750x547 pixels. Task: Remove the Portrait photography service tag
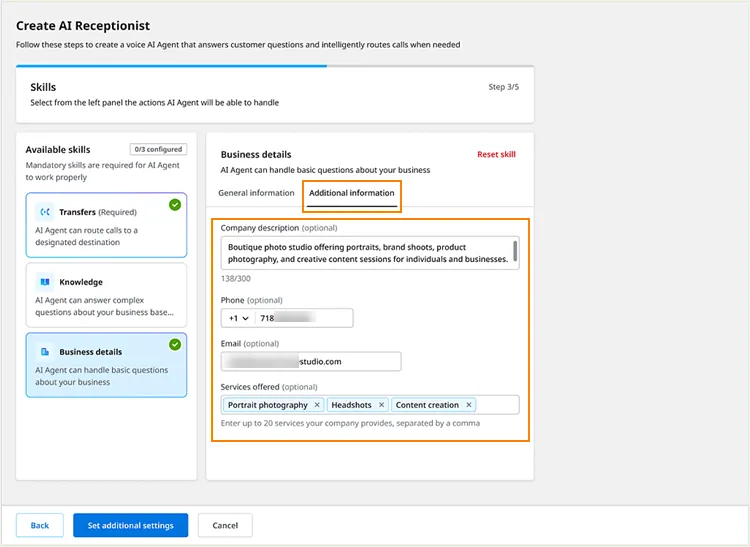click(x=317, y=405)
